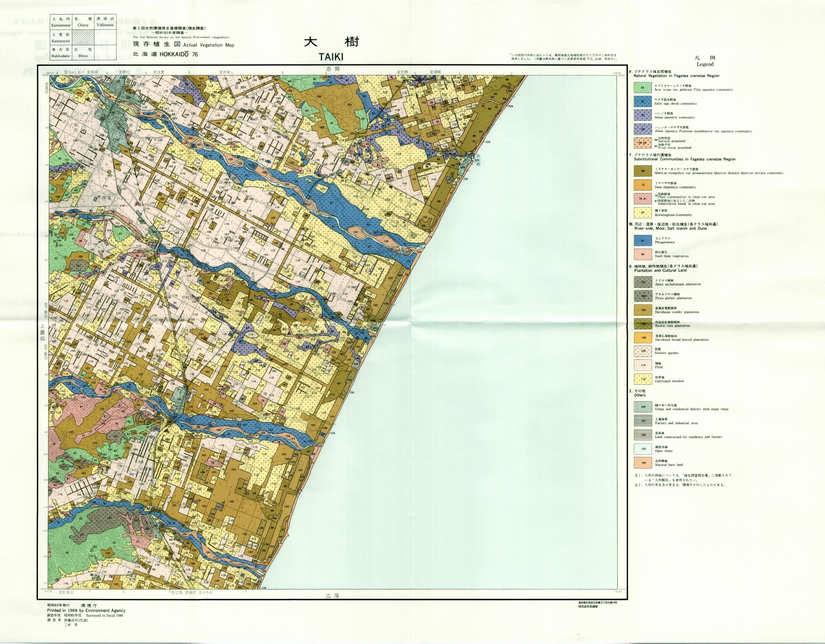Select the Chūrui cell in index map
The width and height of the screenshot is (825, 644).
point(83,22)
